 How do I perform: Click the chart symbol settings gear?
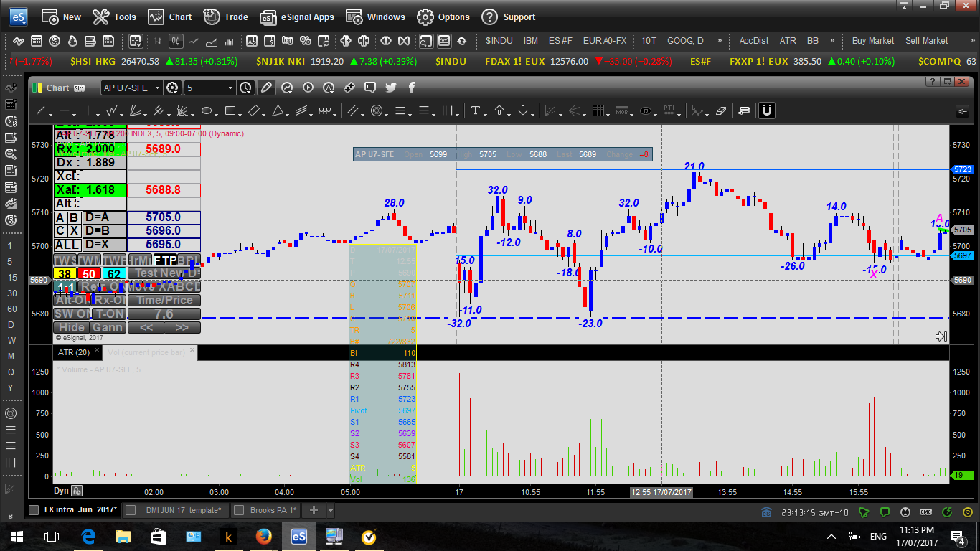172,88
